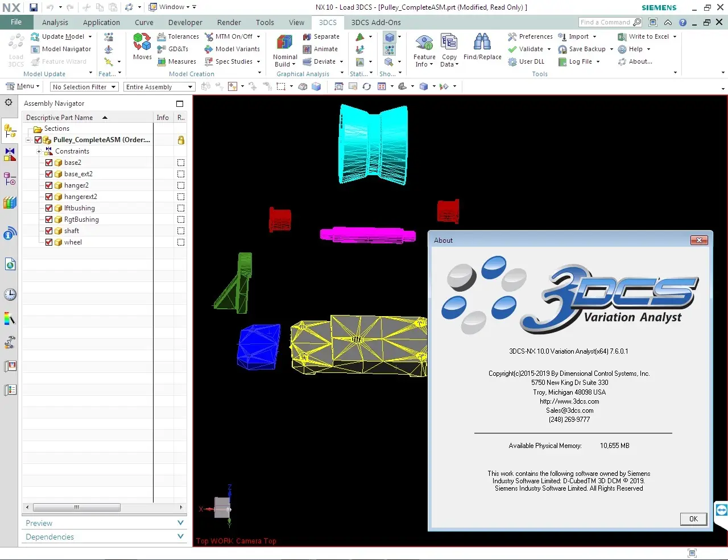Click the Info column header

(163, 117)
